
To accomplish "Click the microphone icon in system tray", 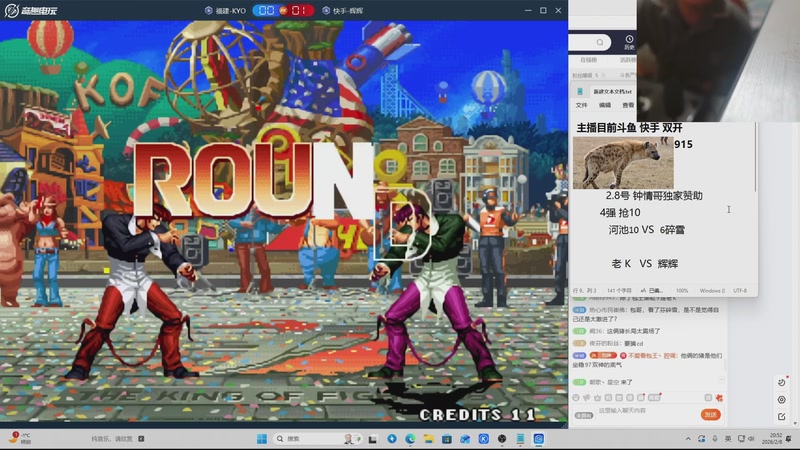I will click(x=715, y=439).
